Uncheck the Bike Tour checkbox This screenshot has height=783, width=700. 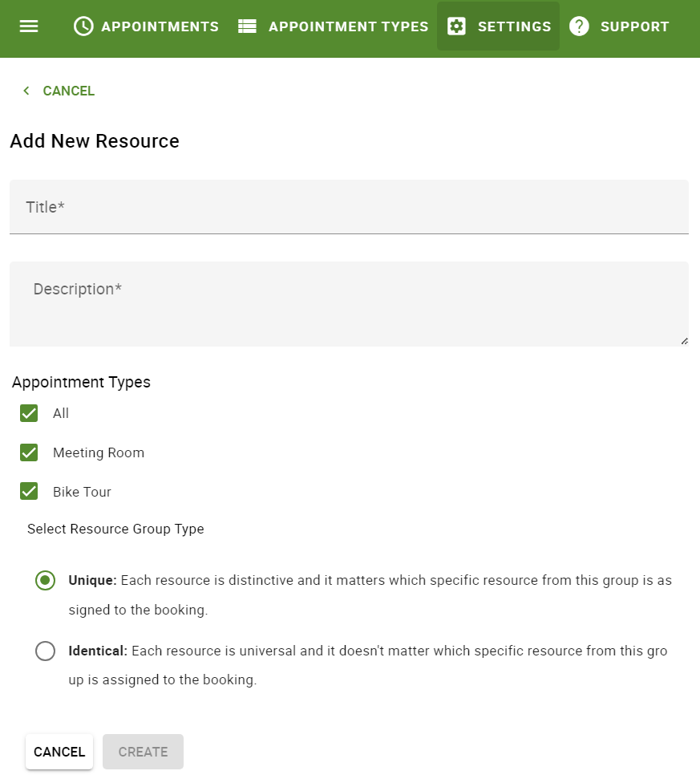pos(29,491)
